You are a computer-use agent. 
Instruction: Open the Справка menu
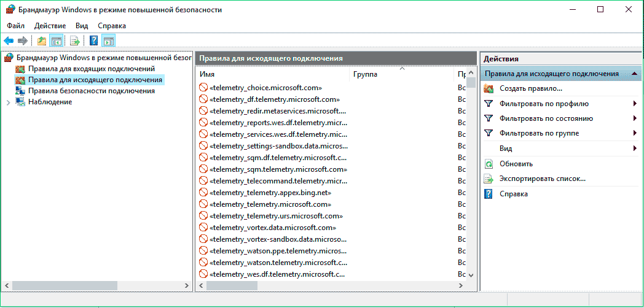[x=112, y=25]
